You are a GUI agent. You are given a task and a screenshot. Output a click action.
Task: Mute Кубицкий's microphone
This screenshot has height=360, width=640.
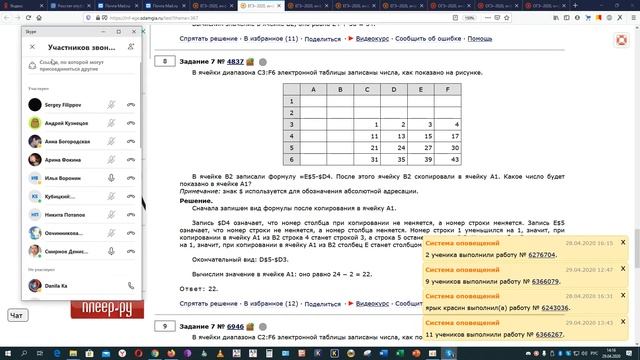111,196
